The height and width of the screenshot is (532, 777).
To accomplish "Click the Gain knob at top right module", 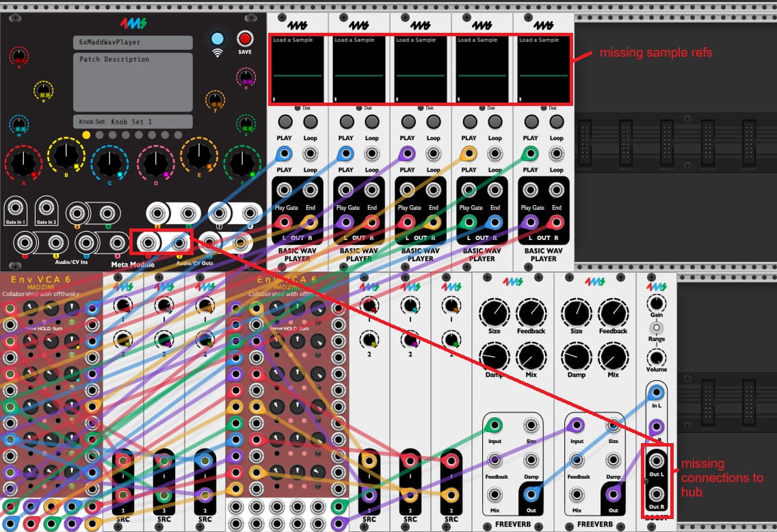I will coord(656,302).
